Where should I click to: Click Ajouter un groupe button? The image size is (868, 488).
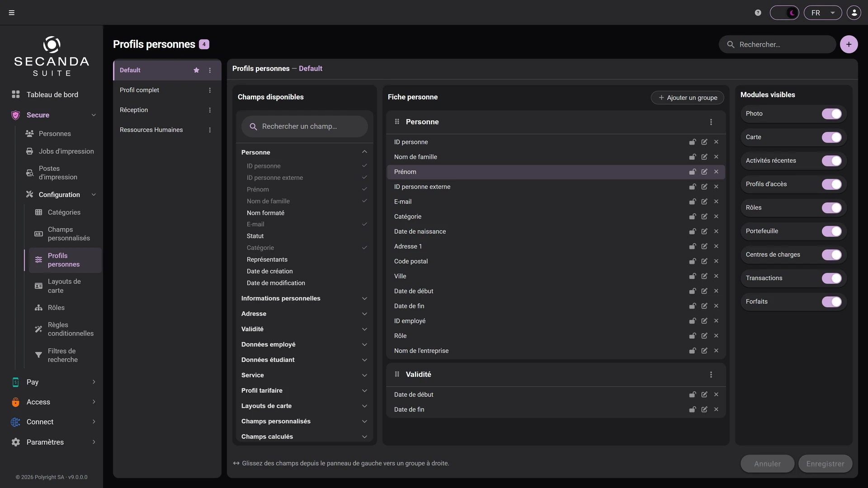(x=687, y=98)
